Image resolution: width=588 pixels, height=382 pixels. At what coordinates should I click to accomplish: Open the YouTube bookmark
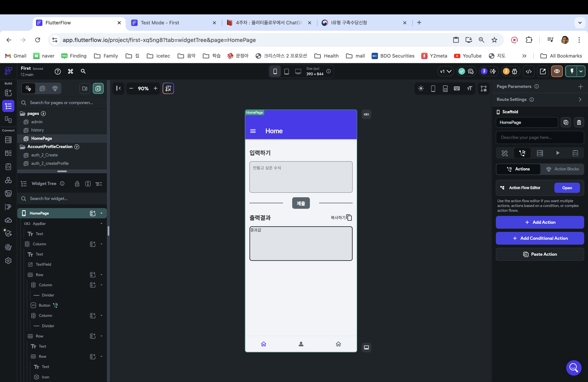click(468, 56)
